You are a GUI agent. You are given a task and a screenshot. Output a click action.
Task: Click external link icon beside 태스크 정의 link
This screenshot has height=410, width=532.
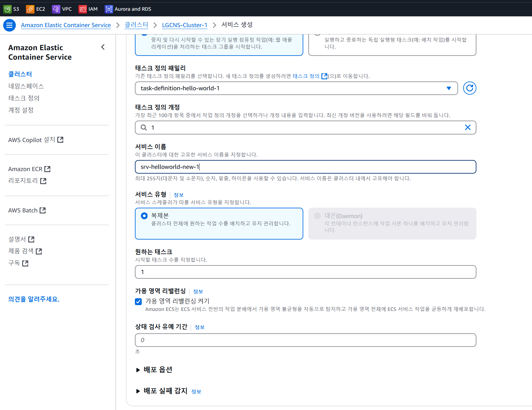coord(324,76)
